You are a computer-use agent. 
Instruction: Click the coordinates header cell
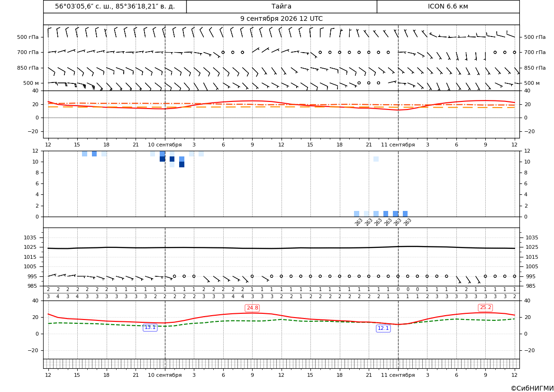[x=115, y=6]
